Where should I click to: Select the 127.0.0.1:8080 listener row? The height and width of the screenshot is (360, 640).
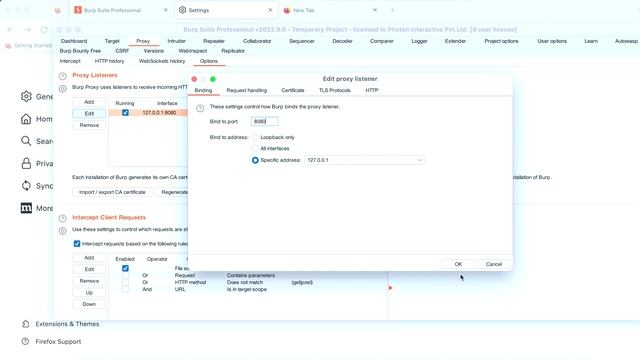click(x=149, y=113)
